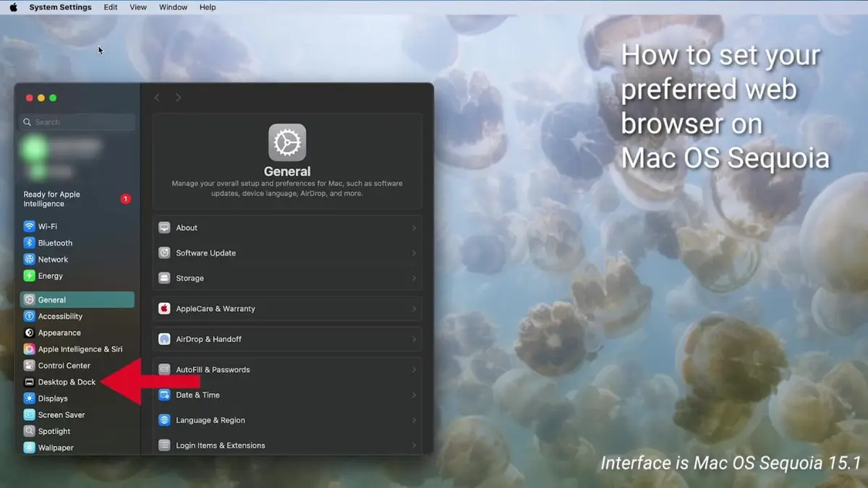Select Desktop & Dock label in sidebar
868x488 pixels.
pyautogui.click(x=67, y=382)
